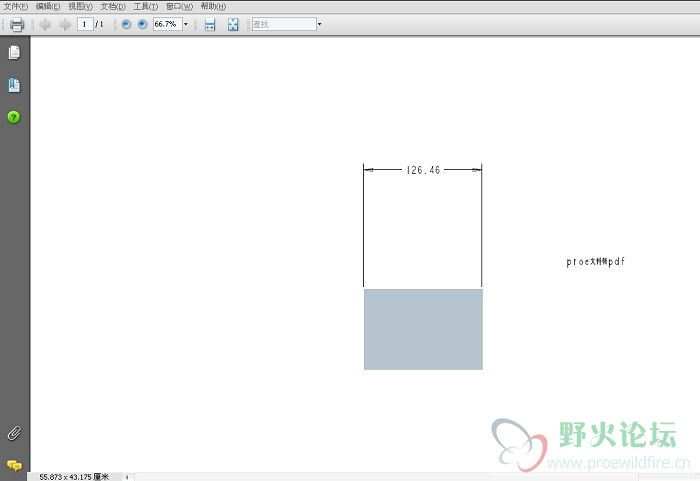Open the Comments panel speech bubble icon
The width and height of the screenshot is (700, 481).
[x=14, y=465]
